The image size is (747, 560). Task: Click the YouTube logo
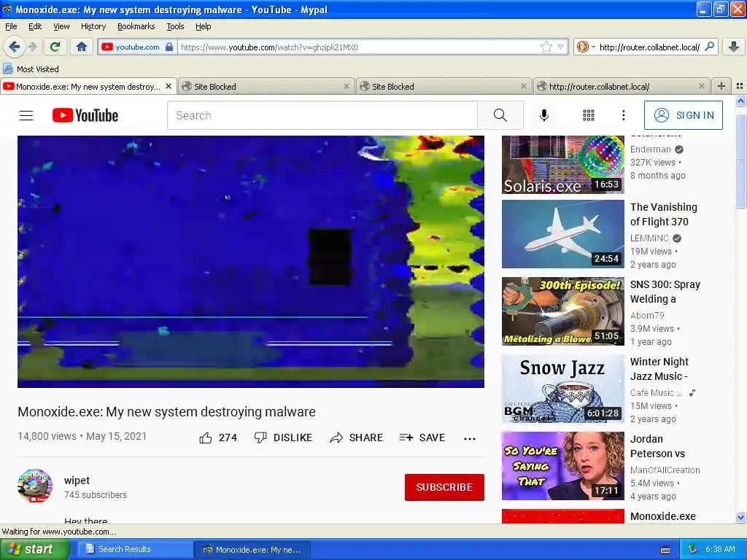pyautogui.click(x=85, y=115)
